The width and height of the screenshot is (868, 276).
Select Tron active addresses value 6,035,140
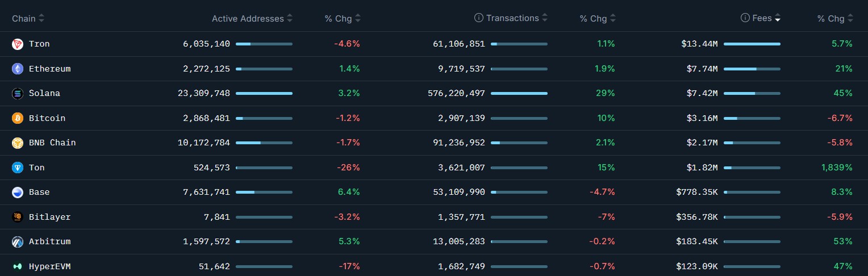coord(206,44)
